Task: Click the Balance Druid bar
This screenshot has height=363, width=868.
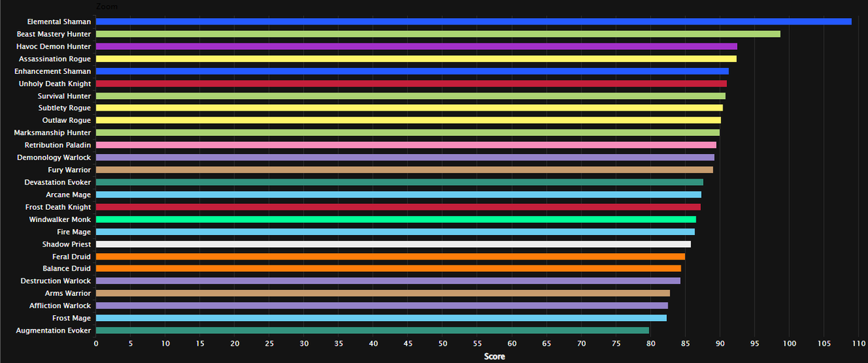Action: point(388,269)
